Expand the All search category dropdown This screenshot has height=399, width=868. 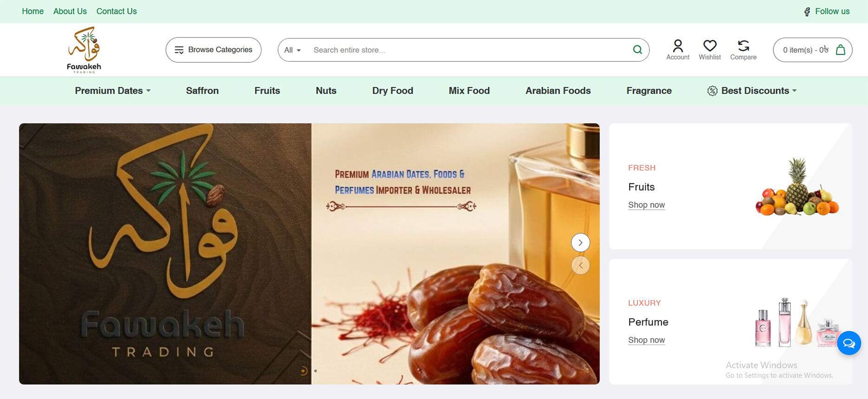click(x=292, y=50)
